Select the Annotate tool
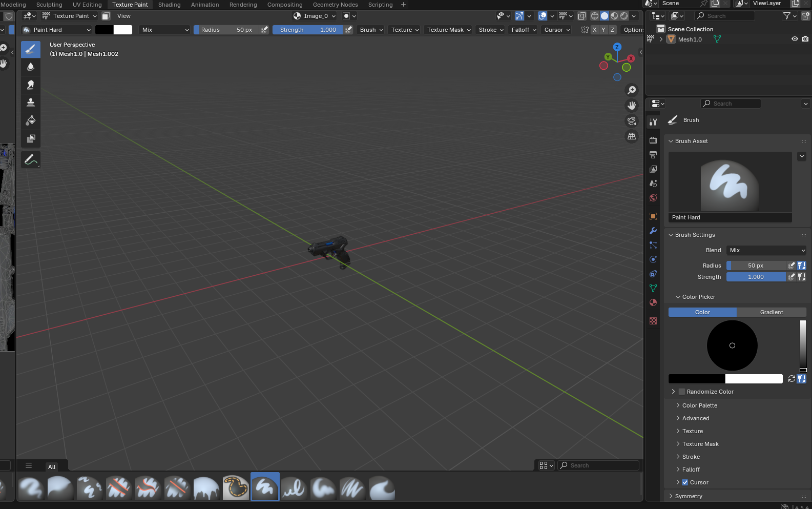The height and width of the screenshot is (509, 812). (31, 160)
